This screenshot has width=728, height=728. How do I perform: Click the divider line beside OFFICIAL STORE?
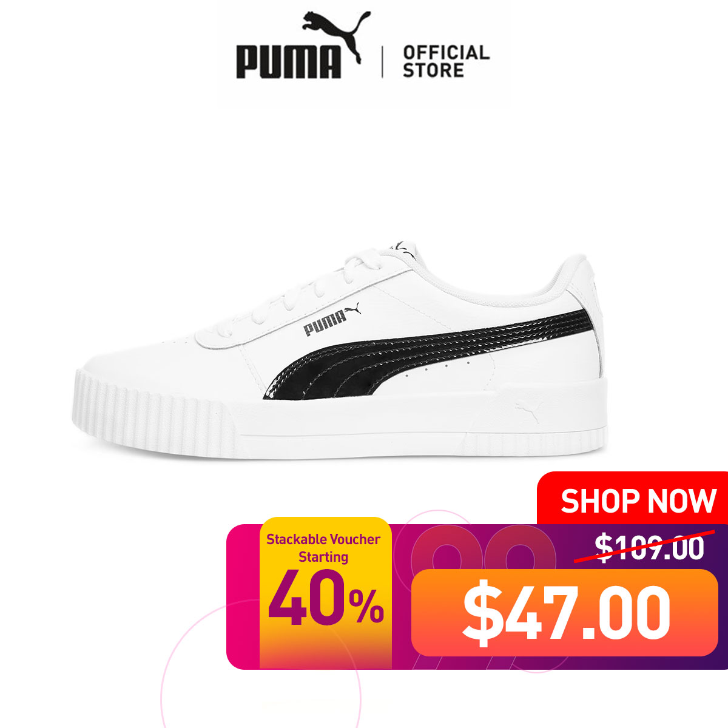pos(382,61)
